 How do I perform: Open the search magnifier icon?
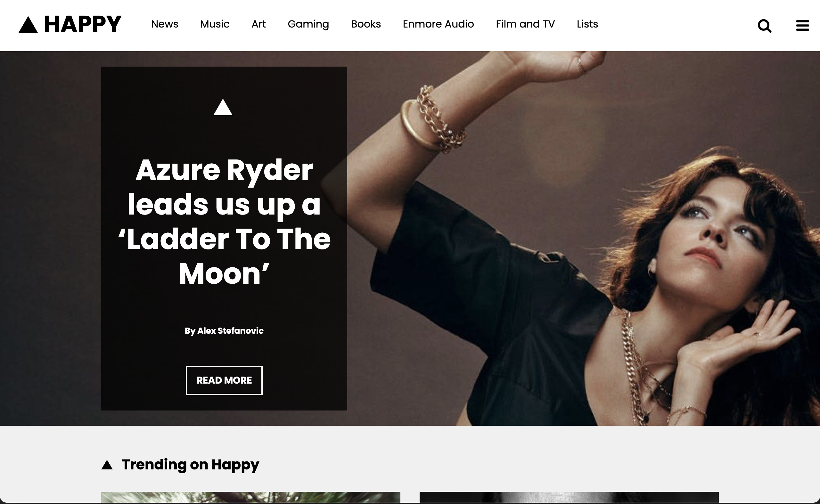[764, 26]
